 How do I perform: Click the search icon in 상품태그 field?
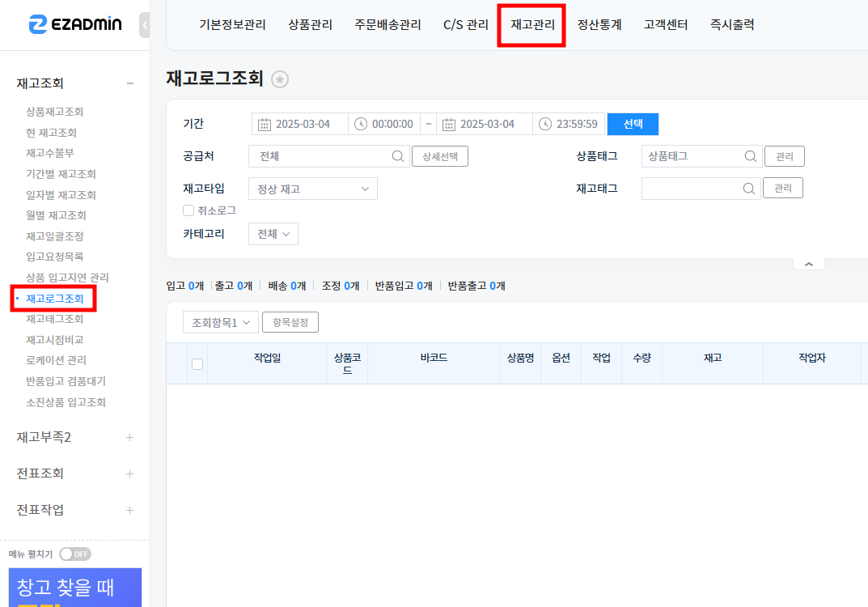(x=750, y=156)
